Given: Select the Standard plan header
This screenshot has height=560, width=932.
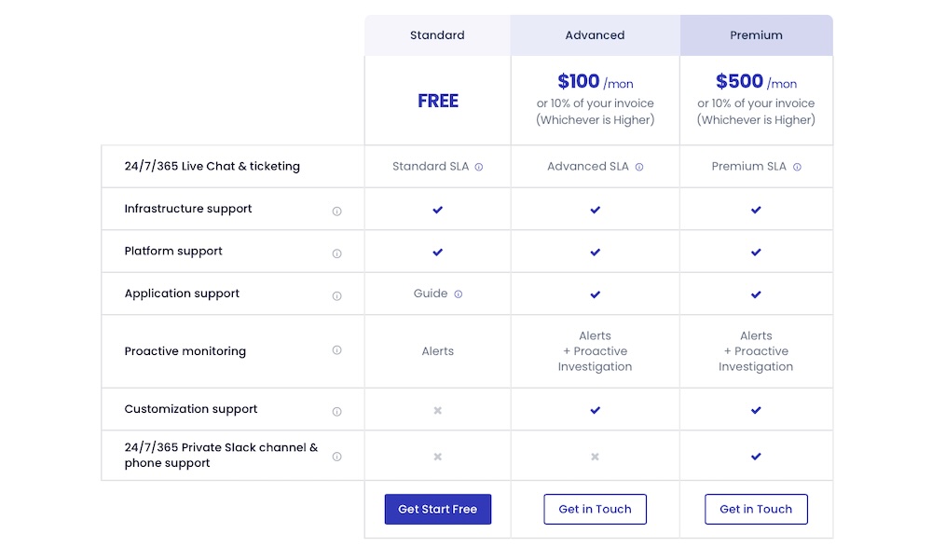Looking at the screenshot, I should pos(437,35).
